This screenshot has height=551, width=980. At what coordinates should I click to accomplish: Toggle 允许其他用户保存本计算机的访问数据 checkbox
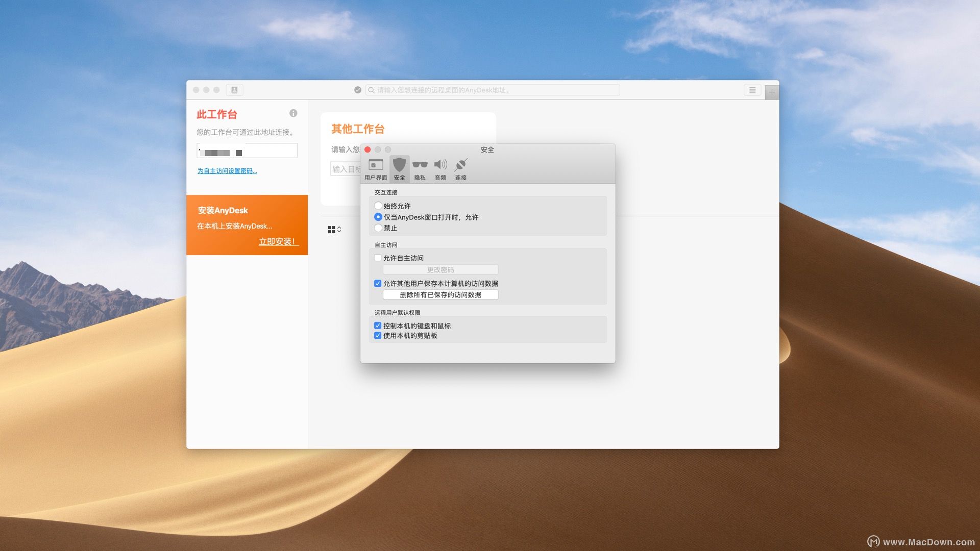378,283
